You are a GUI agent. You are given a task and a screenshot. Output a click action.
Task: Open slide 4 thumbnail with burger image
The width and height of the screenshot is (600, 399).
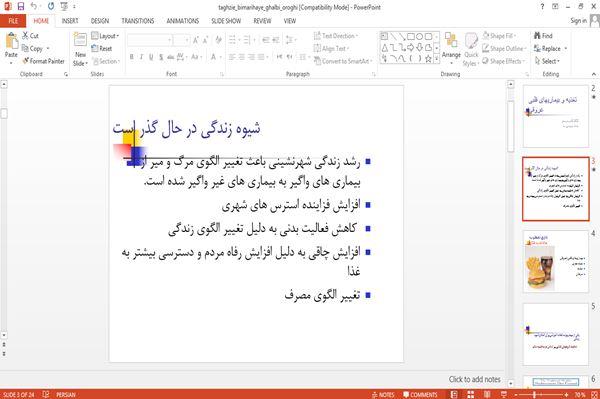pos(556,261)
